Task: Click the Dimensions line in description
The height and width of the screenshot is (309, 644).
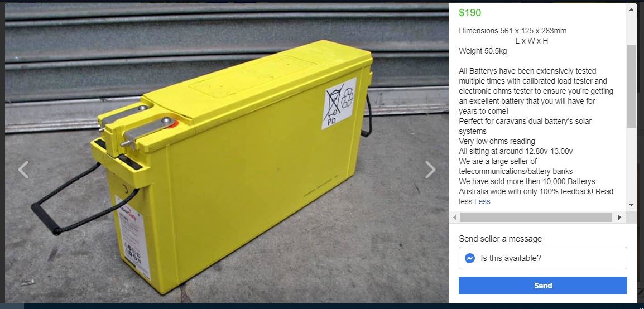Action: point(512,31)
